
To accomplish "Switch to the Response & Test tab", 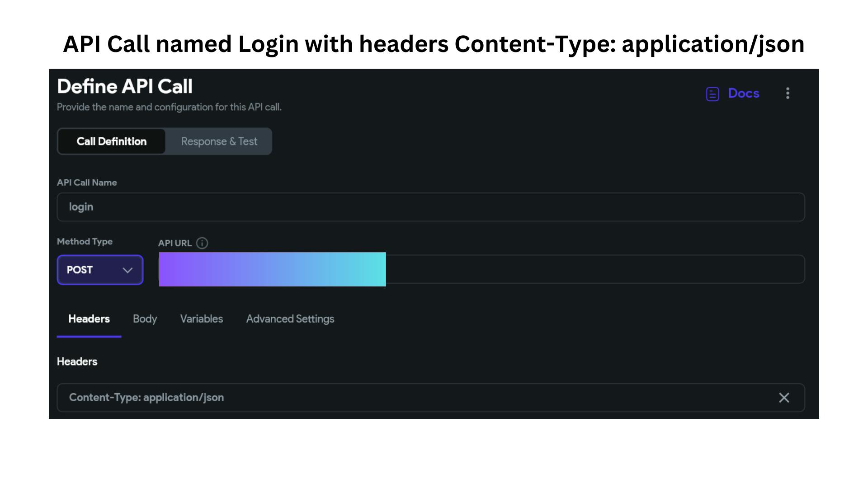I will click(219, 141).
